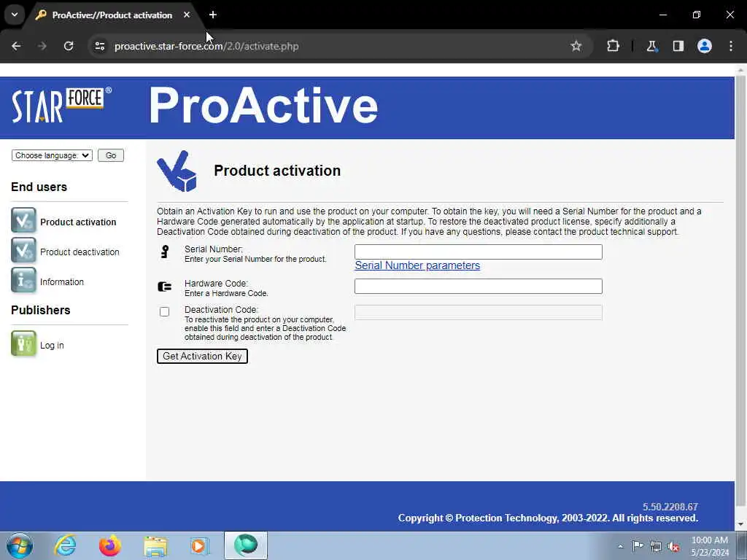Click the disabled Deactivation Code field
Screen dimensions: 747x560
(x=479, y=312)
